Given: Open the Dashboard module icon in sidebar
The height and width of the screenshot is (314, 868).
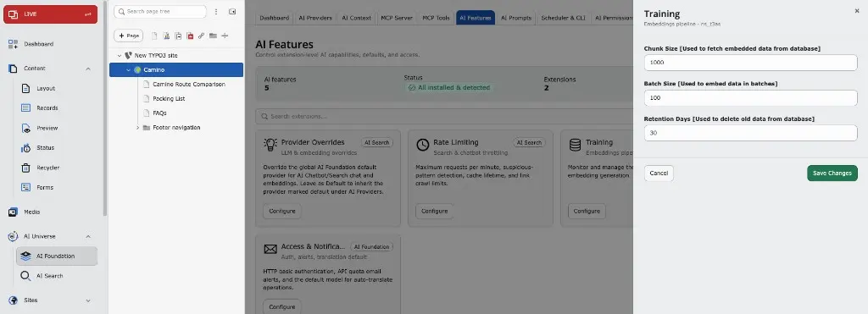Looking at the screenshot, I should click(x=13, y=44).
